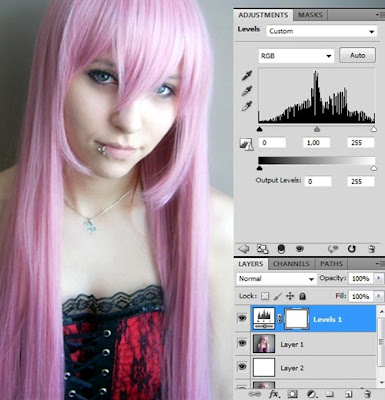This screenshot has height=400, width=385.
Task: Hide the Levels 1 layer
Action: [242, 318]
